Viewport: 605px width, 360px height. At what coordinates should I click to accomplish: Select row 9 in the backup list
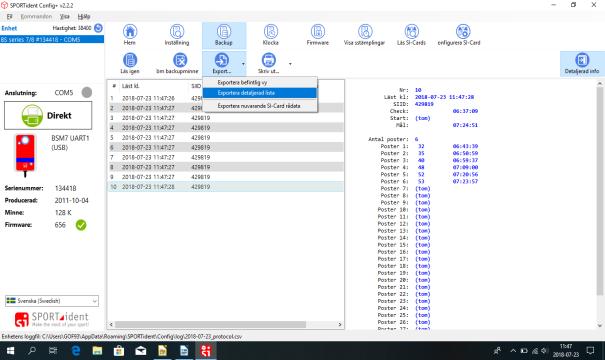tap(225, 177)
